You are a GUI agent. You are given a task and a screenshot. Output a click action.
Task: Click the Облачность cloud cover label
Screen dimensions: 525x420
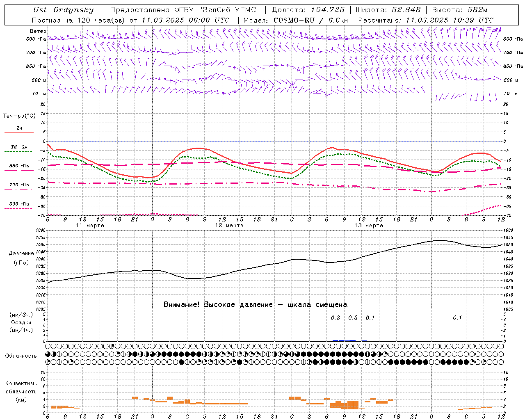[21, 356]
